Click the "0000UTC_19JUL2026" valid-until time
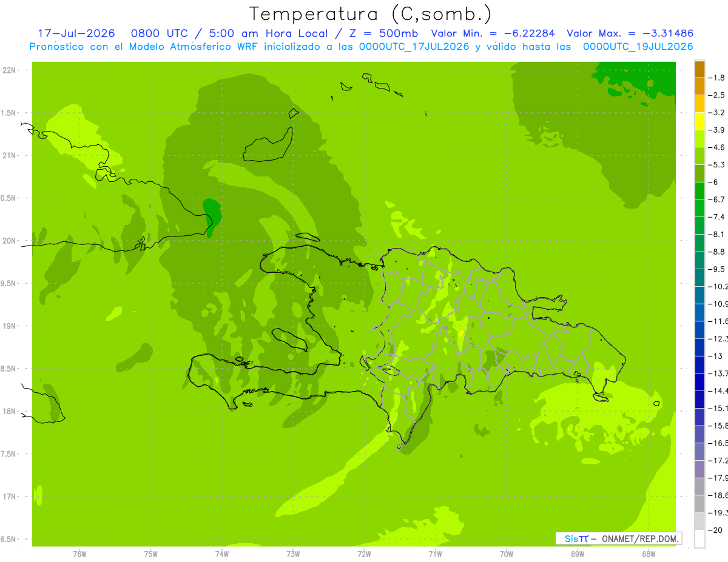The image size is (728, 562). coord(638,47)
